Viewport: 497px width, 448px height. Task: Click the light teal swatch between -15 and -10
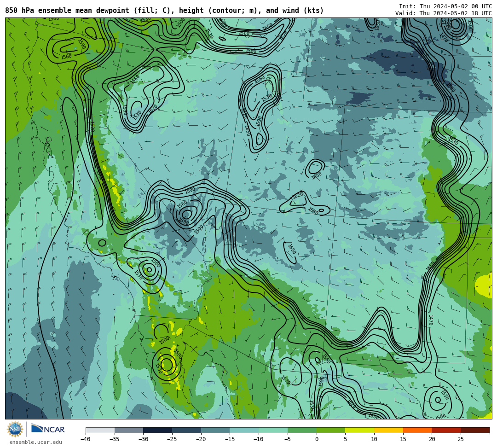244,430
